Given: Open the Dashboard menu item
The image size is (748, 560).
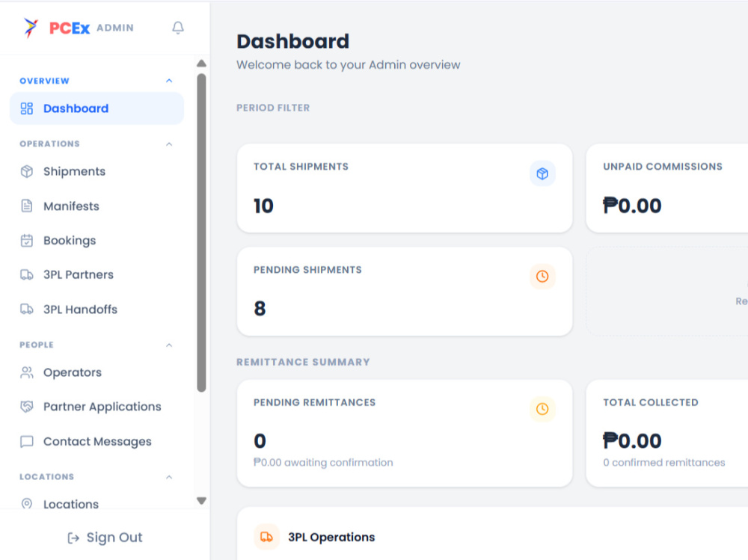Looking at the screenshot, I should (96, 108).
